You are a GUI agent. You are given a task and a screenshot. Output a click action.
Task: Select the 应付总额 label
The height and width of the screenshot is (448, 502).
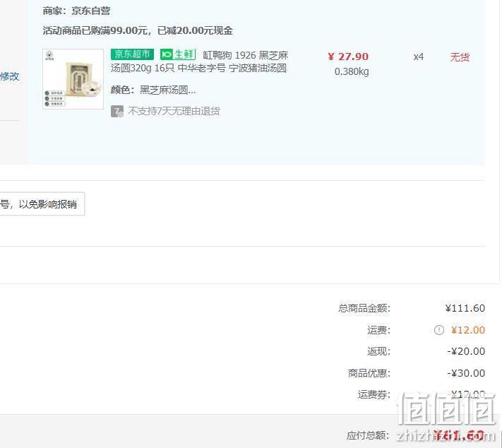click(x=368, y=435)
